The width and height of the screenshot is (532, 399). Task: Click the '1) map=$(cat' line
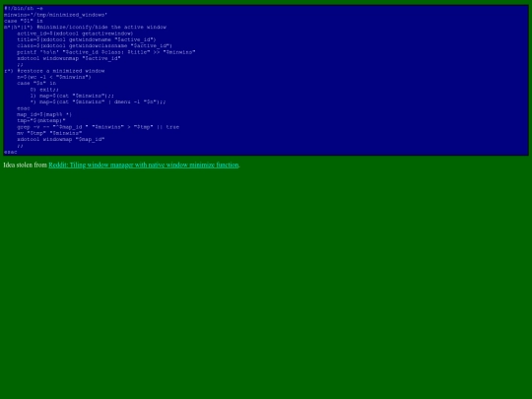72,96
